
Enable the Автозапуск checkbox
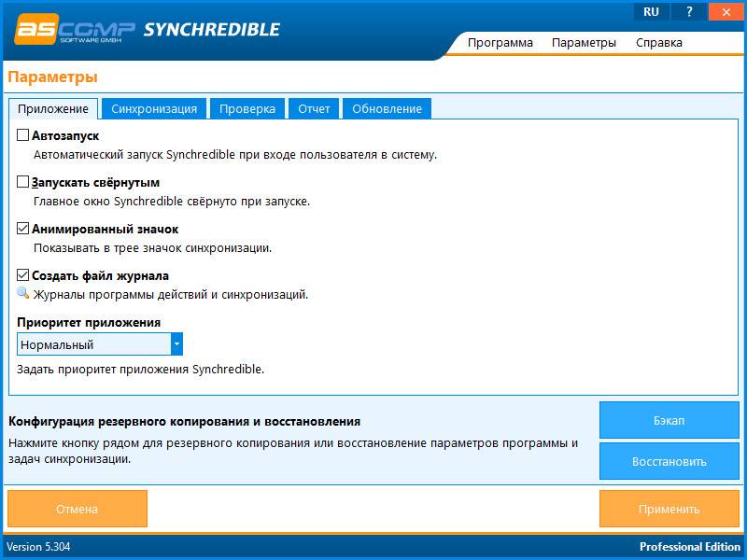pos(22,135)
